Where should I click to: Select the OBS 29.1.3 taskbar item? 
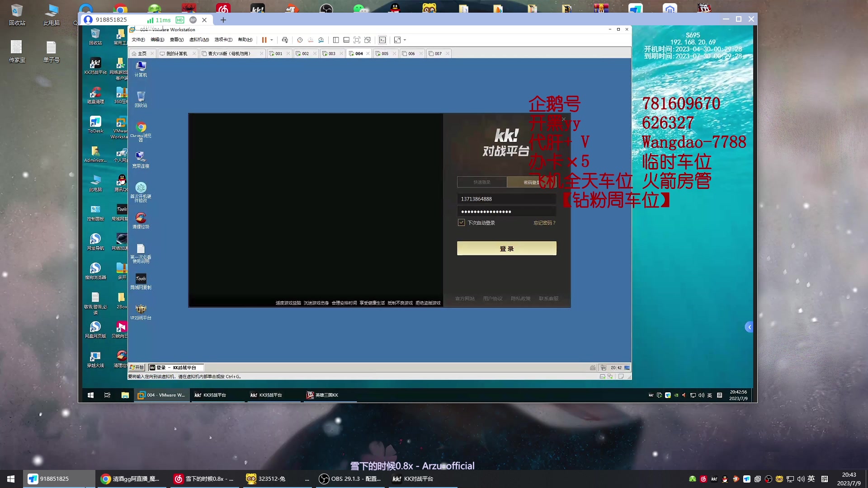tap(351, 479)
